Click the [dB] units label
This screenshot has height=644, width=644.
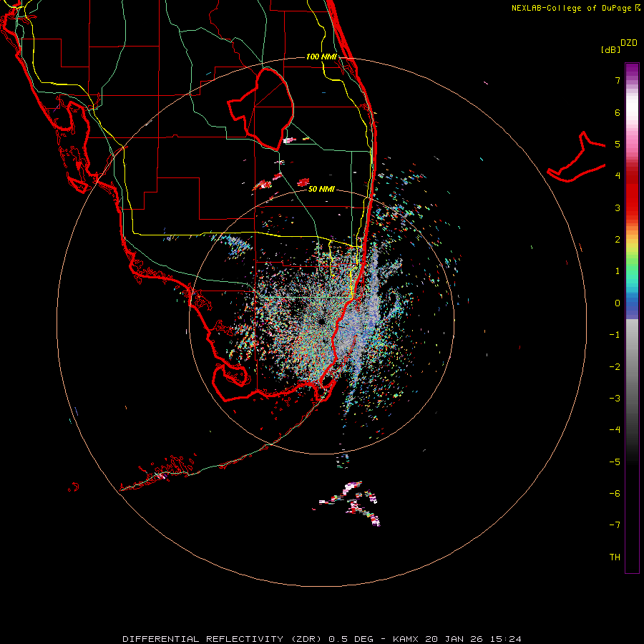(611, 49)
